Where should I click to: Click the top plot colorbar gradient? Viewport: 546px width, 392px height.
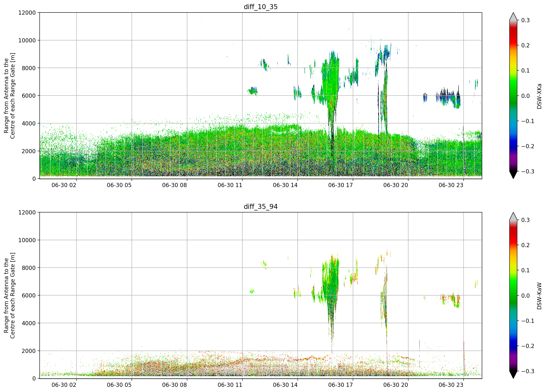[513, 96]
